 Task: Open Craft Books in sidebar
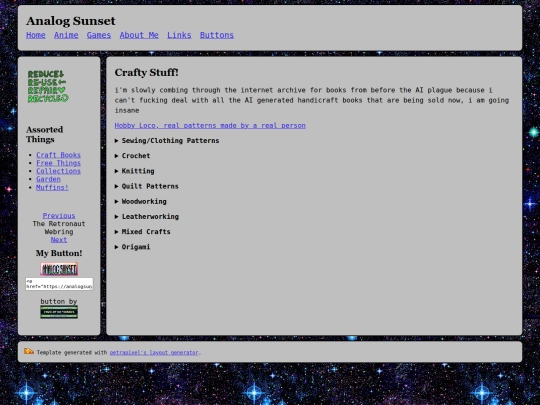pos(59,155)
